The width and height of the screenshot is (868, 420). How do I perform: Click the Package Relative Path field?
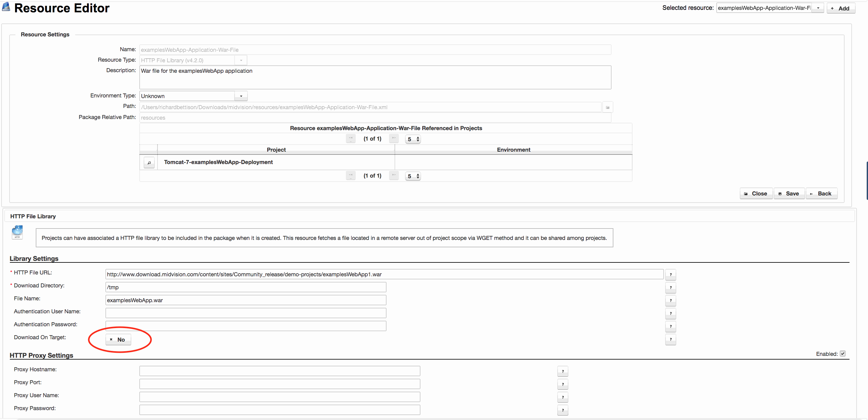tap(375, 117)
